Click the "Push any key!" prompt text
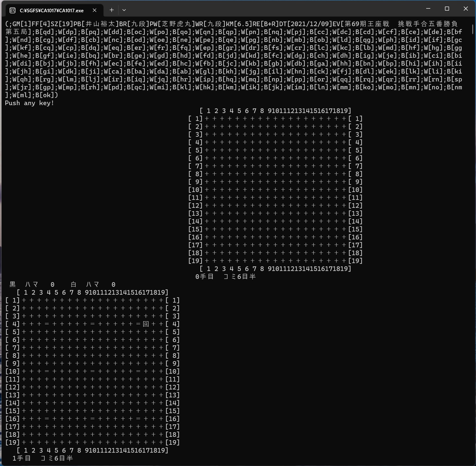 [29, 103]
